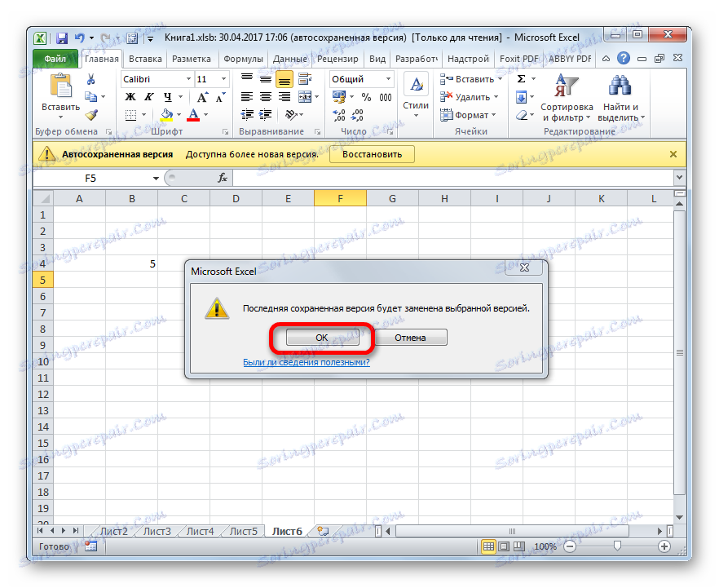The width and height of the screenshot is (719, 588).
Task: Expand Удалить cells dropdown
Action: (x=496, y=97)
